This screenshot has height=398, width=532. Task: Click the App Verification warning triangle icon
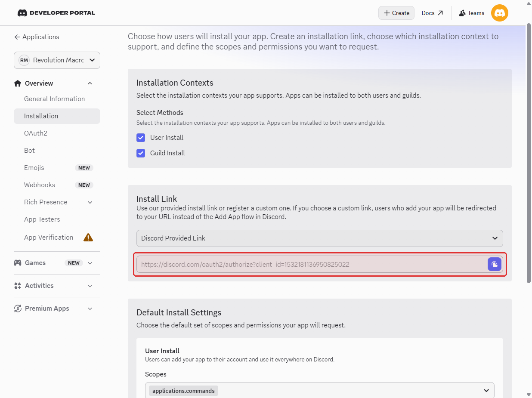point(88,238)
